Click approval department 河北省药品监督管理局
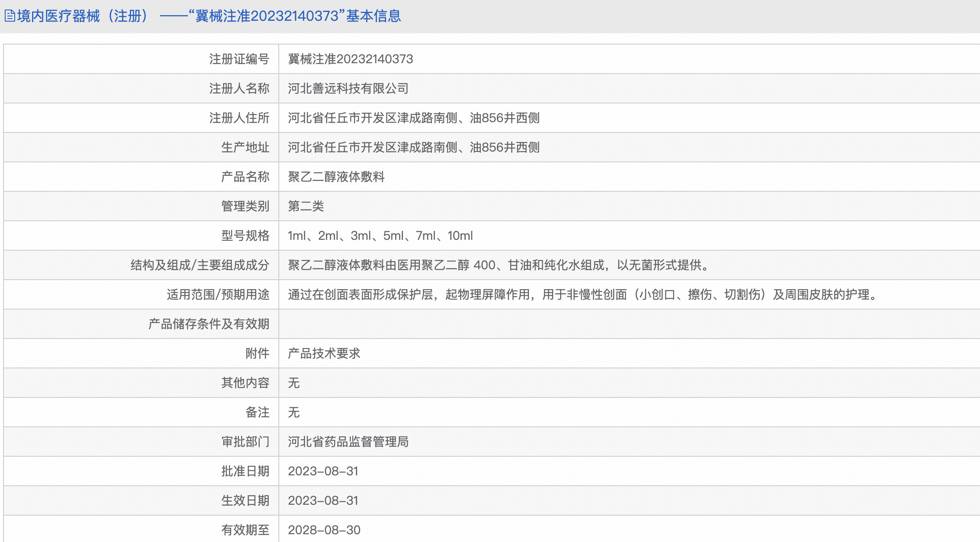The image size is (980, 542). click(x=348, y=442)
